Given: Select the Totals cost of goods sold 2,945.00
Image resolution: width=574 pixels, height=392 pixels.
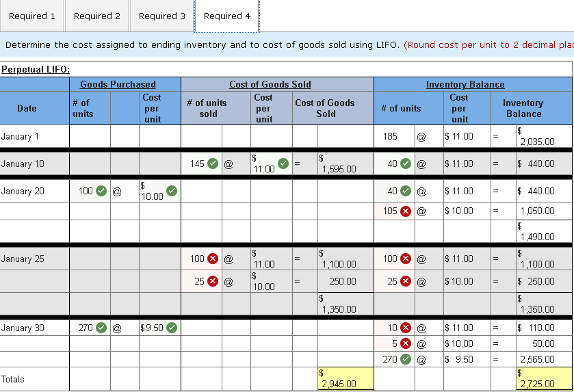Looking at the screenshot, I should 346,379.
